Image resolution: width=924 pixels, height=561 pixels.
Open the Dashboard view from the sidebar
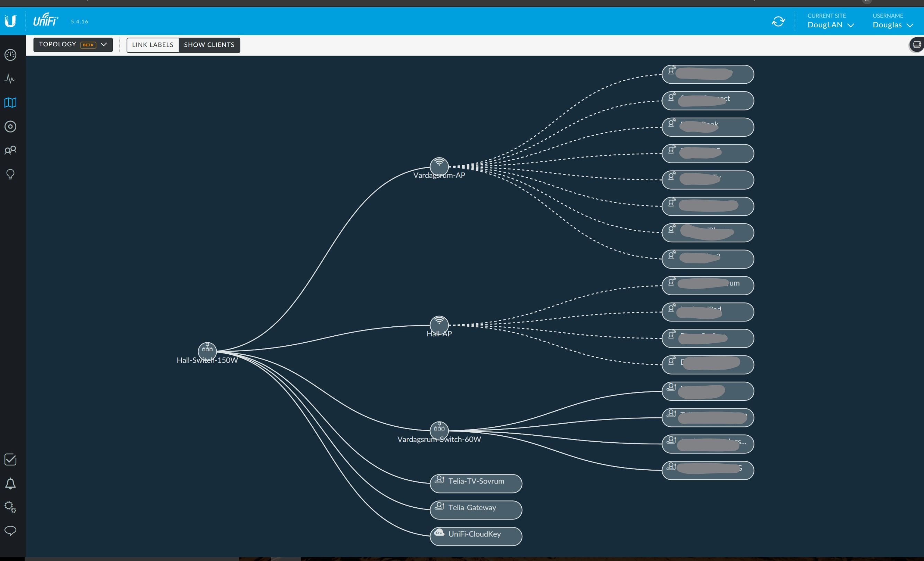point(10,55)
